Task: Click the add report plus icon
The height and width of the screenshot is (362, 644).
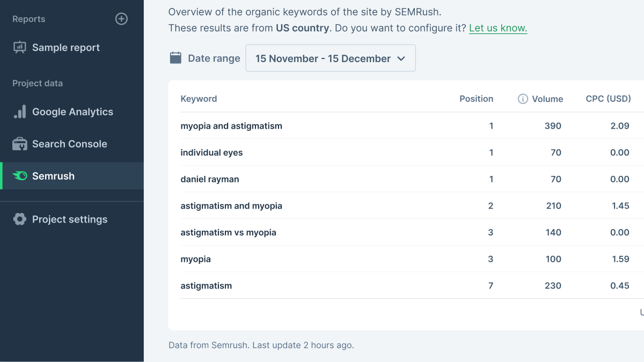Action: (x=122, y=19)
